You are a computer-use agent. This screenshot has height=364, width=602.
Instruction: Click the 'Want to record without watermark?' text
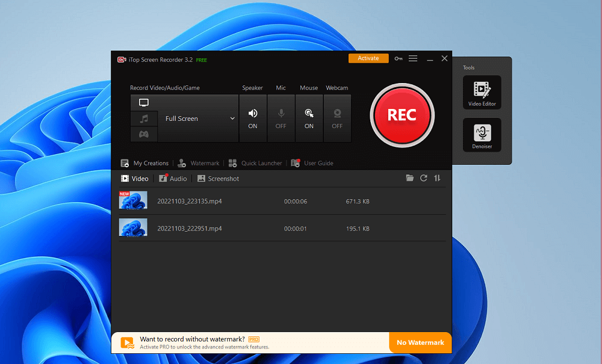[x=193, y=339]
